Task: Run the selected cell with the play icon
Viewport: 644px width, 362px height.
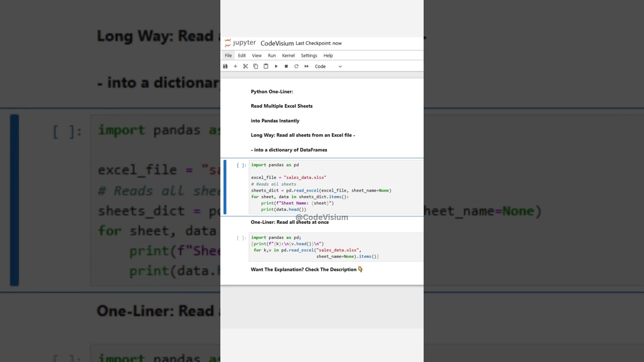Action: pos(276,66)
